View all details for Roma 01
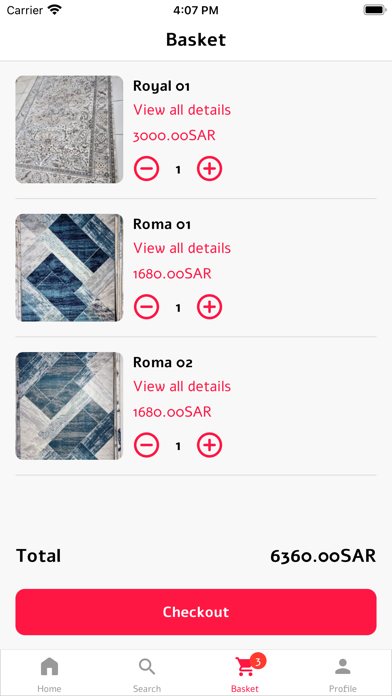 (x=182, y=248)
